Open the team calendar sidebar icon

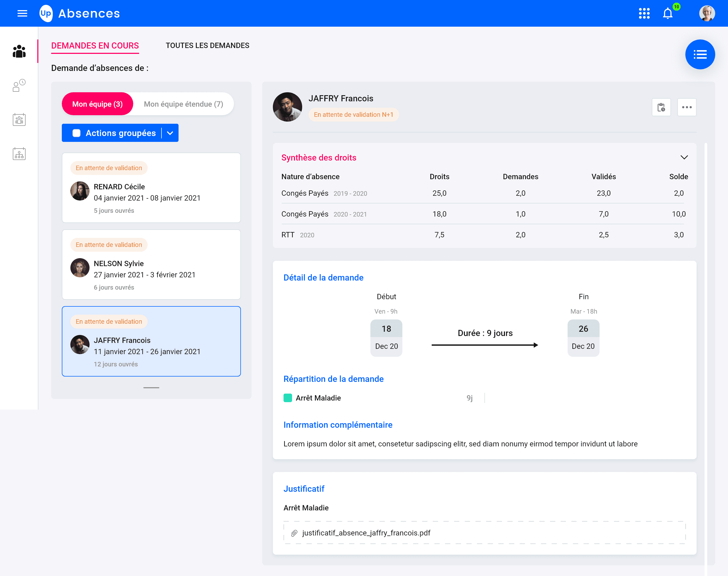[x=19, y=119]
